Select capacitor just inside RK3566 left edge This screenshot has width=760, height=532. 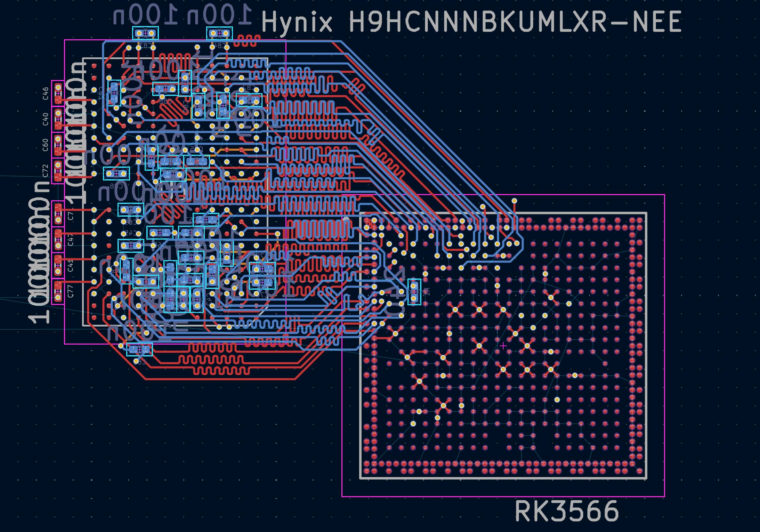tap(414, 292)
